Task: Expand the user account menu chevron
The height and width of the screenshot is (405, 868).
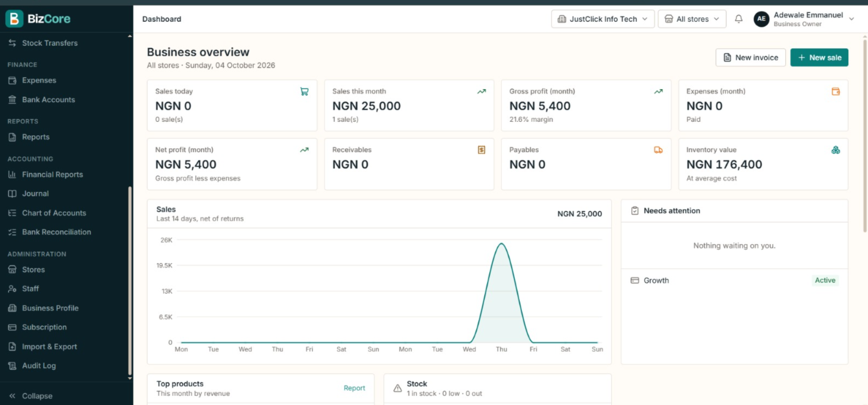Action: pyautogui.click(x=852, y=19)
